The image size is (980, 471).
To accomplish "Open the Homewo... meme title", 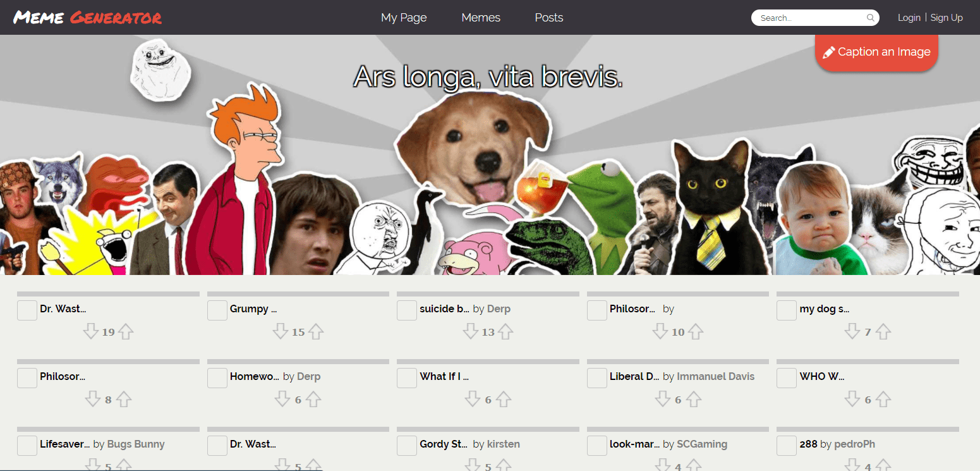I will [x=255, y=377].
